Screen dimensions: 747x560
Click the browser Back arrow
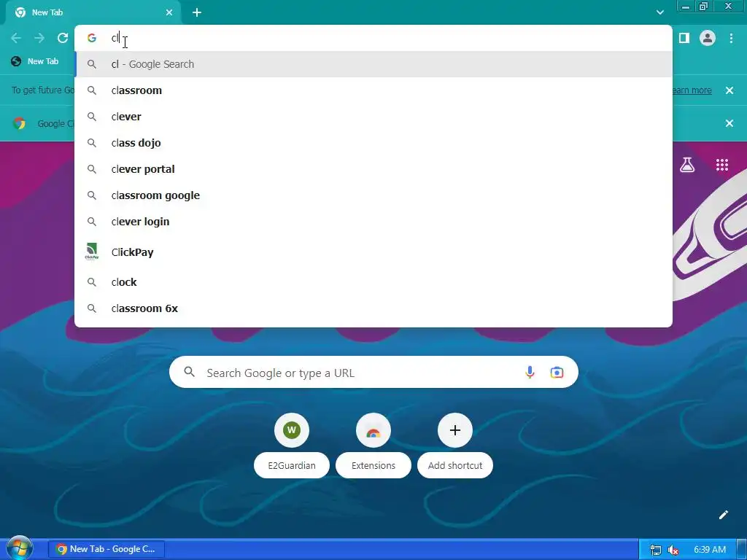tap(16, 38)
